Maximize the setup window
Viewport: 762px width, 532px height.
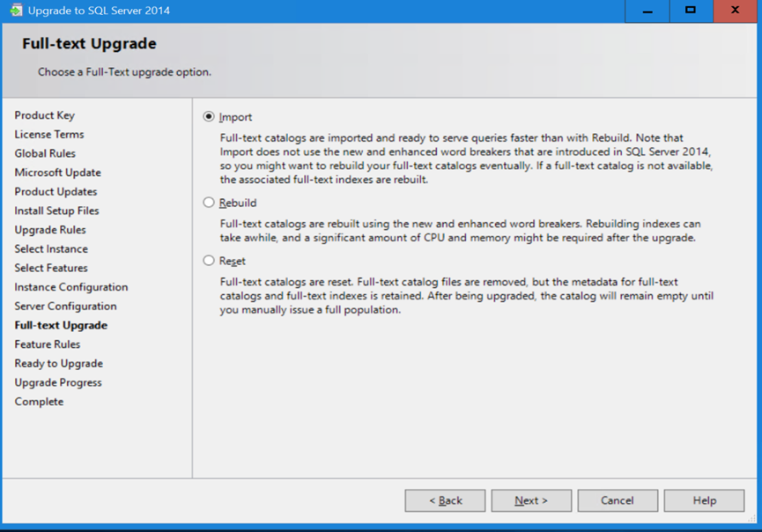(691, 11)
